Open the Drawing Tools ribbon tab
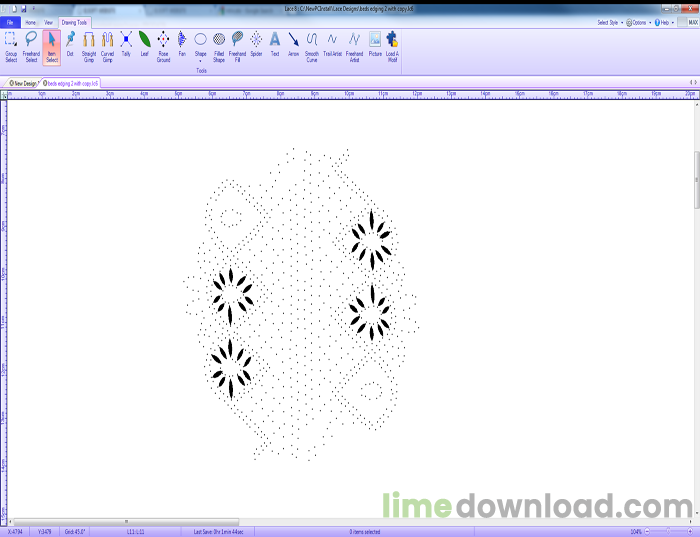Viewport: 700px width, 537px height. tap(74, 22)
